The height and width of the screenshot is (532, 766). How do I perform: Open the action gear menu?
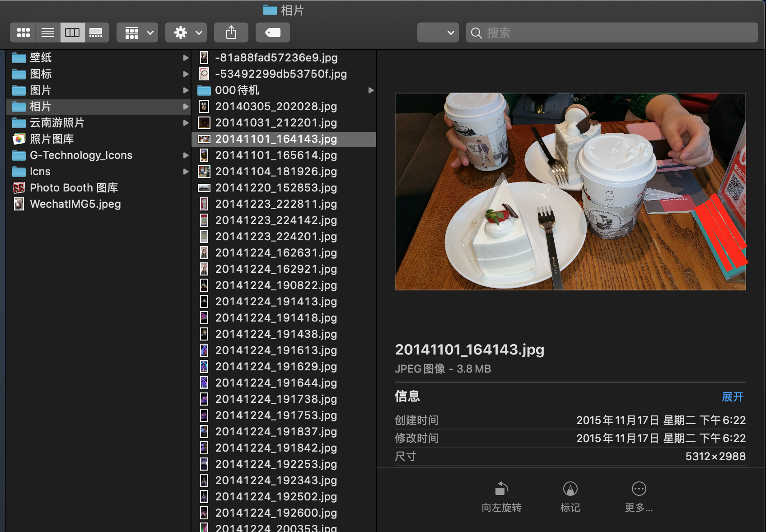click(186, 33)
